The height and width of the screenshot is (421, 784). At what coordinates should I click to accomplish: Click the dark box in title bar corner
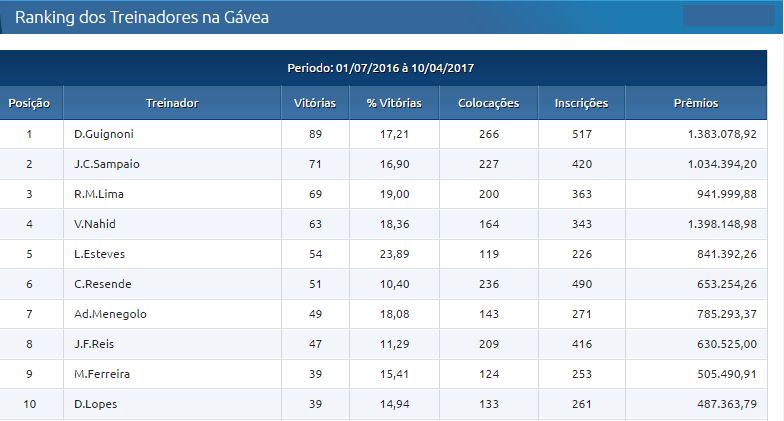(728, 16)
